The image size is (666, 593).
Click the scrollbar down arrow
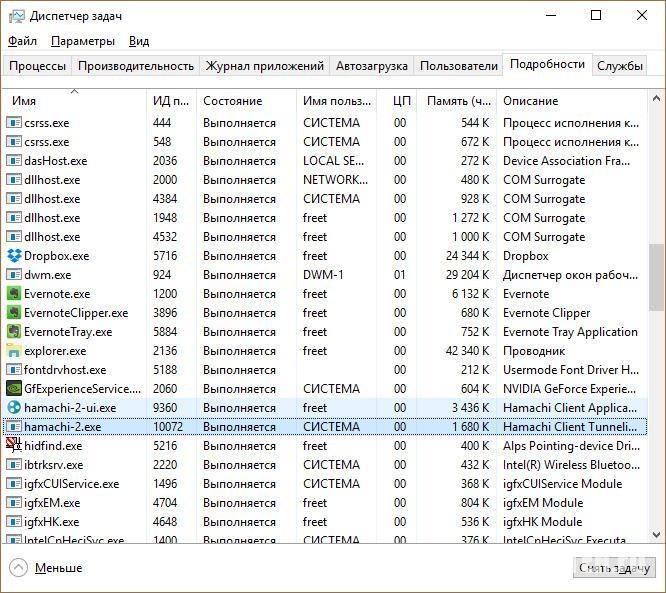tap(656, 534)
